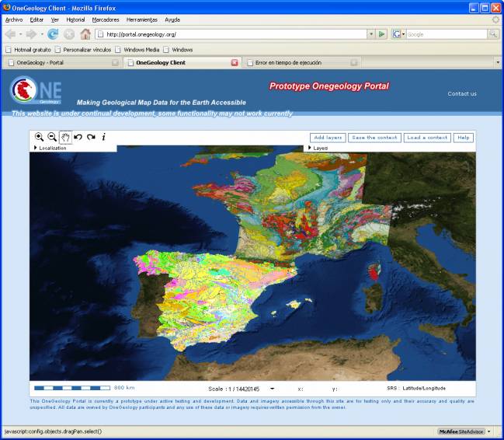Click the redo next view arrow

tap(91, 137)
